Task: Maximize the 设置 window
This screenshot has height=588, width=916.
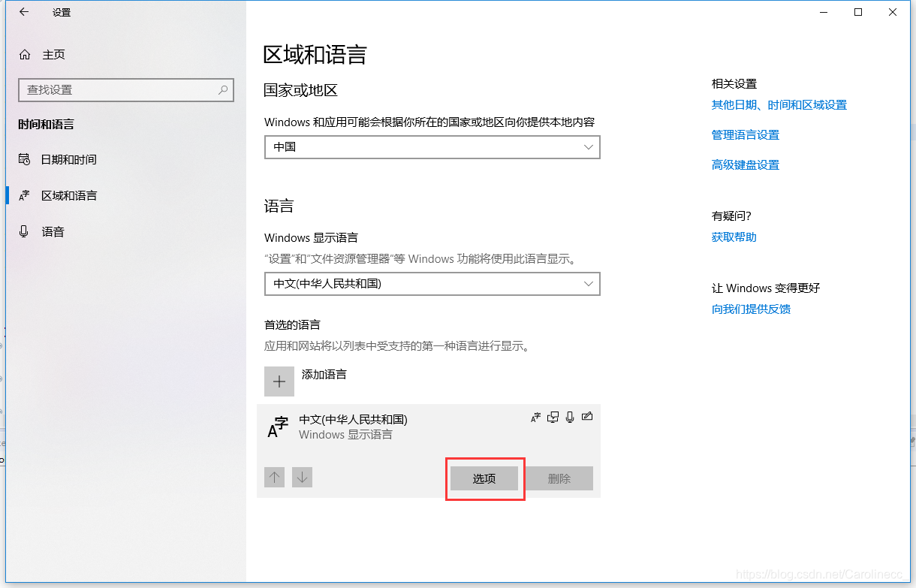Action: coord(858,12)
